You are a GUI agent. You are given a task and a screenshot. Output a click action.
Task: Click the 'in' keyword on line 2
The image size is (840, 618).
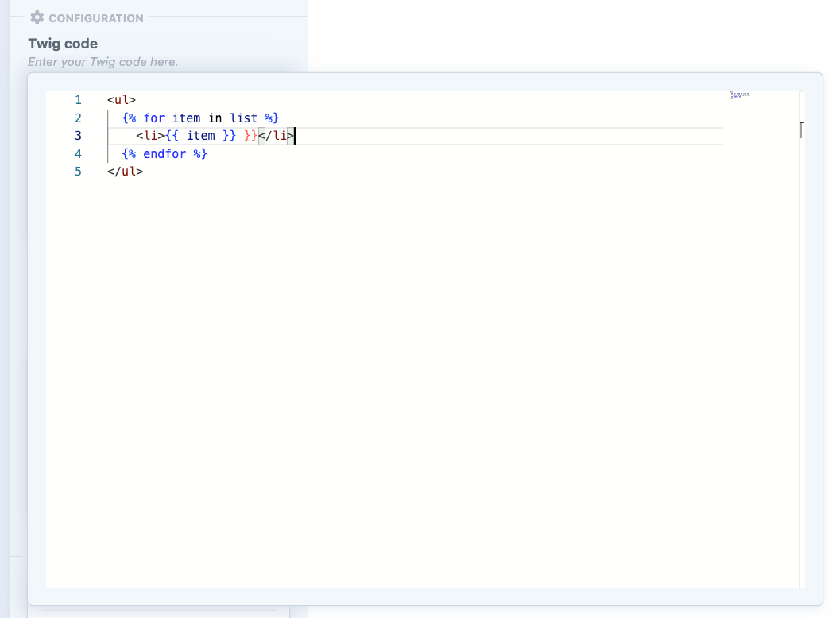coord(215,118)
